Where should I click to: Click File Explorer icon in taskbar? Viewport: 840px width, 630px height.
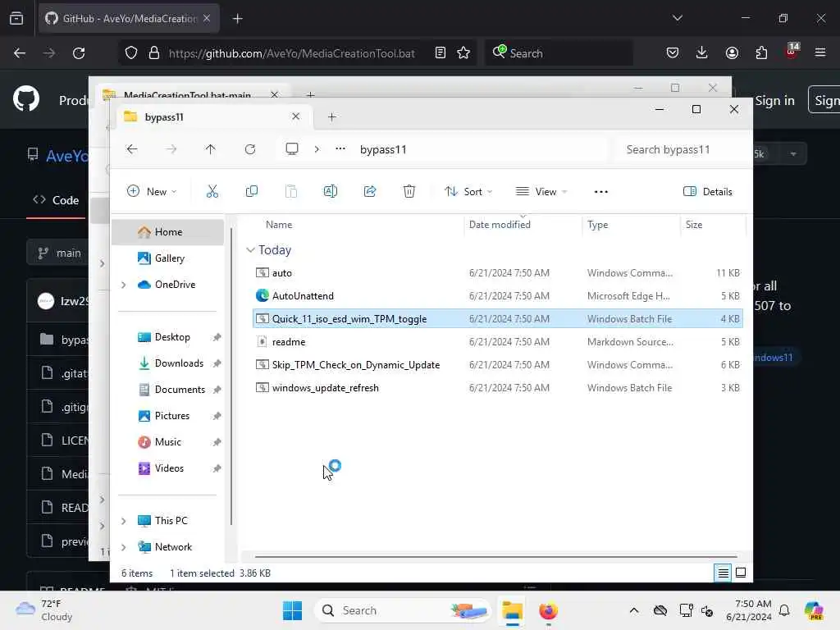click(512, 610)
